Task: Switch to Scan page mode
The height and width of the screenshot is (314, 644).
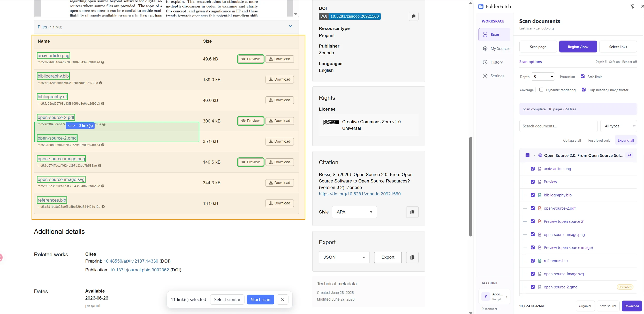Action: coord(538,47)
